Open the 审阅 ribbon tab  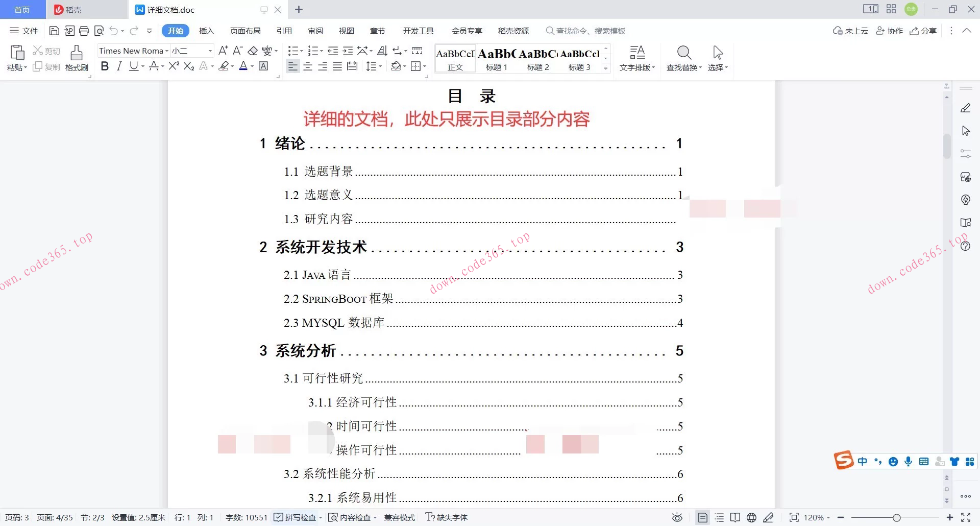click(315, 31)
